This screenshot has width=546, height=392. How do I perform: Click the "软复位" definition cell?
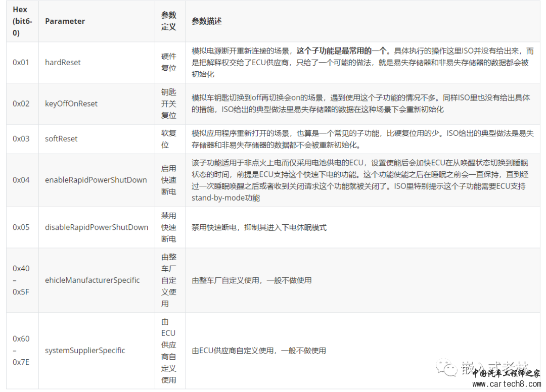(169, 139)
